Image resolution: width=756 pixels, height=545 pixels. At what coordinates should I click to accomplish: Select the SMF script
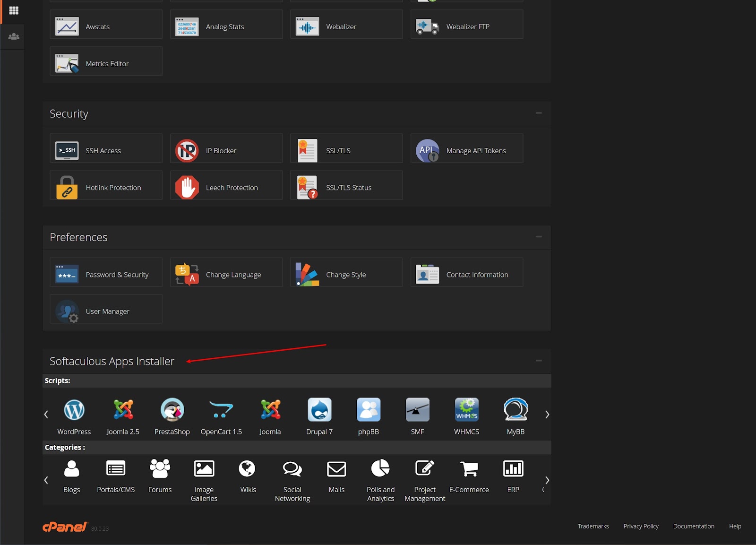(418, 416)
